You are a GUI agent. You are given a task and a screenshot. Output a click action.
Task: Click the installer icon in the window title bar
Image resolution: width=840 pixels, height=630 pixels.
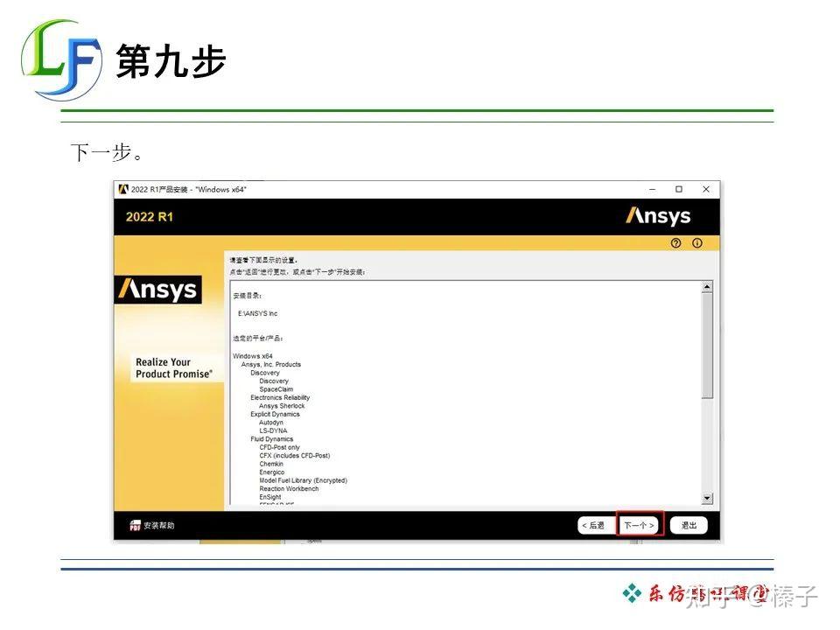point(122,189)
